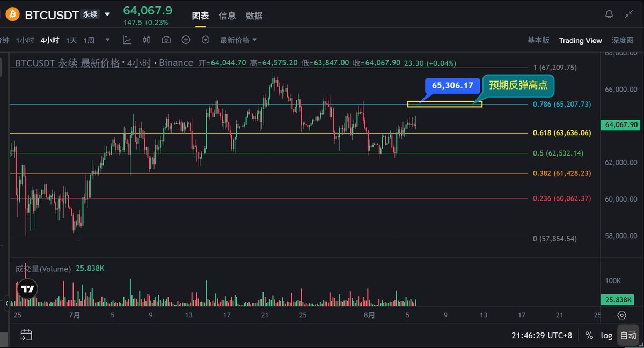The width and height of the screenshot is (644, 348).
Task: Click the 58,000.00 price axis label
Action: (x=621, y=235)
